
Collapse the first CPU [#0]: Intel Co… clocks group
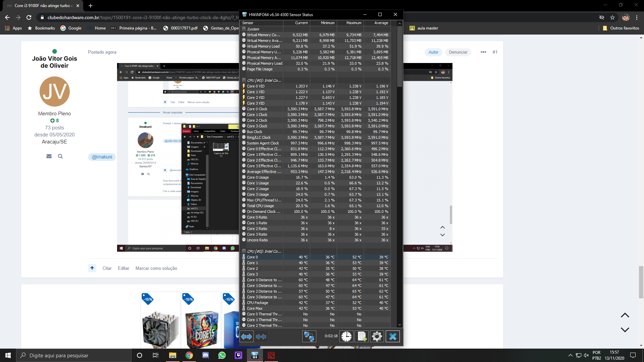[x=244, y=80]
